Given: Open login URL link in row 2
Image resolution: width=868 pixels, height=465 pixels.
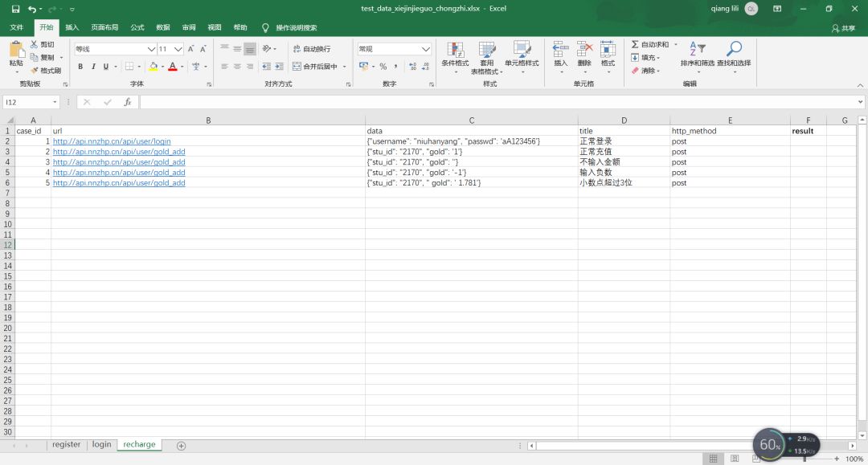Looking at the screenshot, I should pyautogui.click(x=112, y=141).
